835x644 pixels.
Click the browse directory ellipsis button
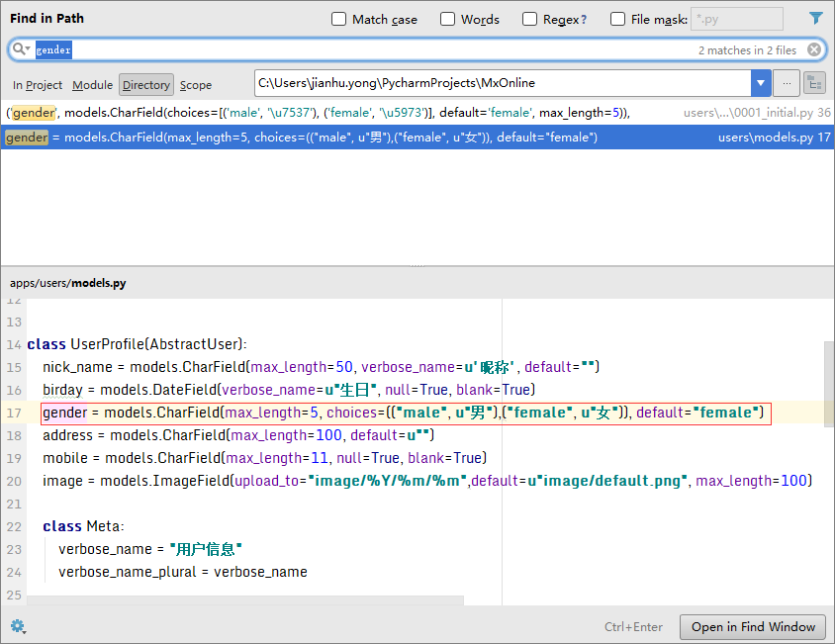pyautogui.click(x=787, y=83)
